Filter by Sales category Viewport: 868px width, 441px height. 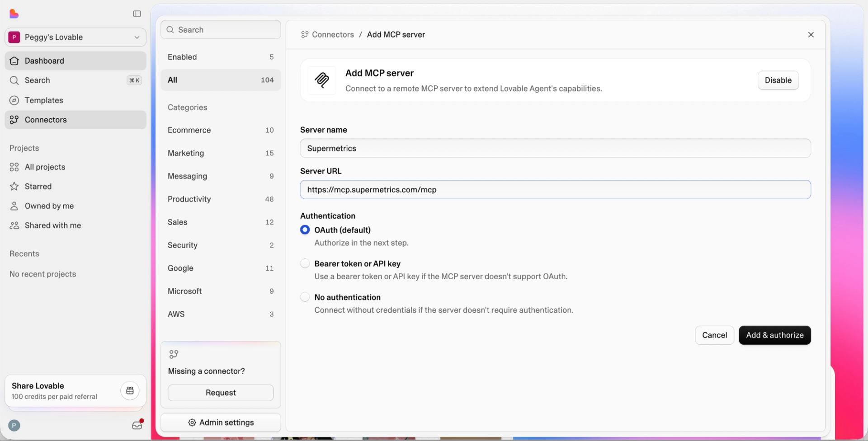pyautogui.click(x=221, y=222)
